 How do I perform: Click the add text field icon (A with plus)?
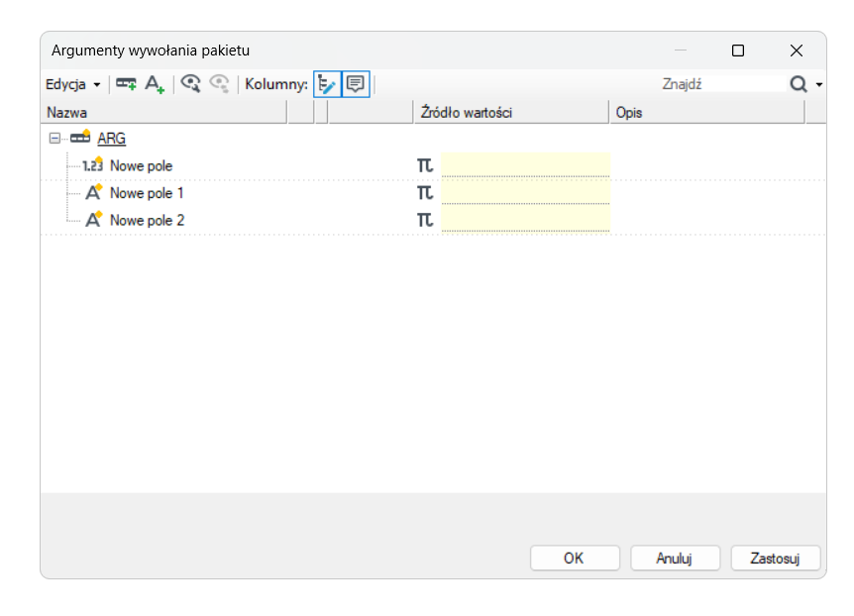155,84
